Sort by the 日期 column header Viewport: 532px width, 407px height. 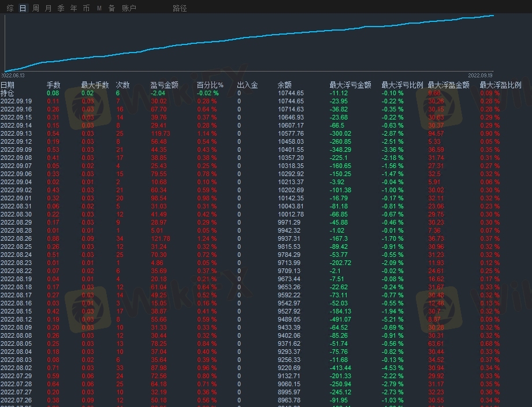point(8,85)
